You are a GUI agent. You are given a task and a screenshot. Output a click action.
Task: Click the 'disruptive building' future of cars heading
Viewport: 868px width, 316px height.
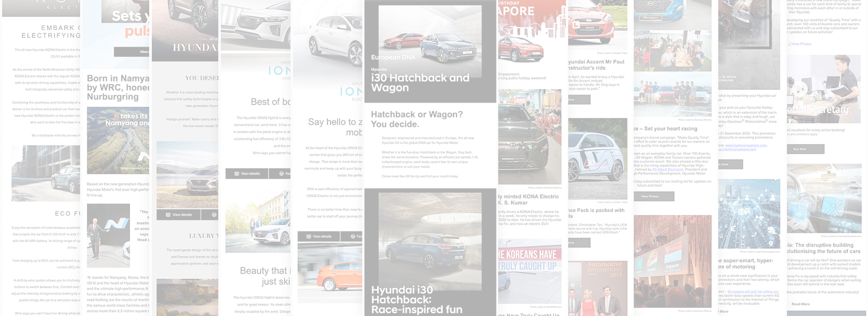[823, 248]
